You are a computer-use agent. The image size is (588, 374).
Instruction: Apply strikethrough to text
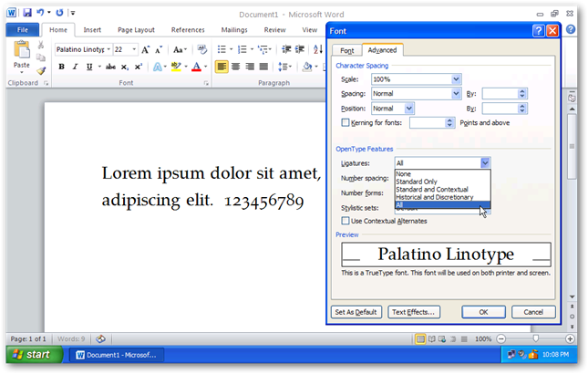pyautogui.click(x=110, y=67)
